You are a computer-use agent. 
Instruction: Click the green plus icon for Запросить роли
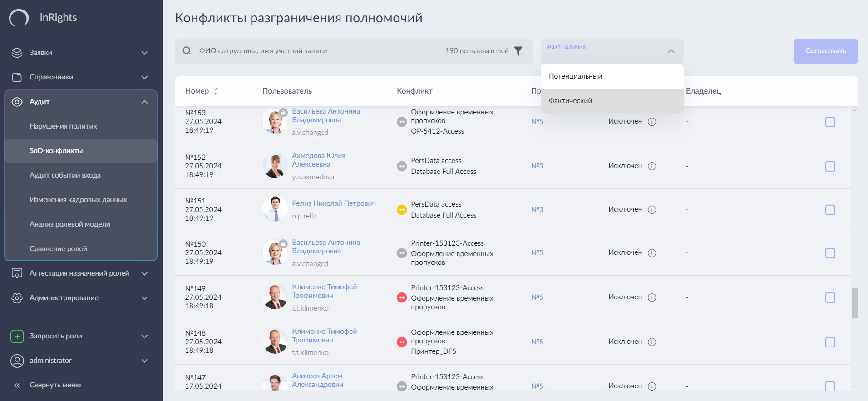pos(17,336)
